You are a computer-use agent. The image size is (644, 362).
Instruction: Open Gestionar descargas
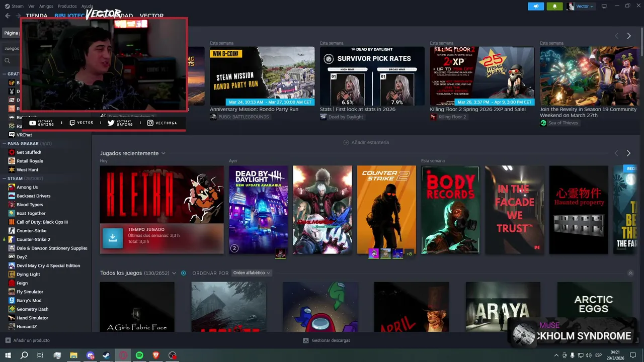pos(327,340)
